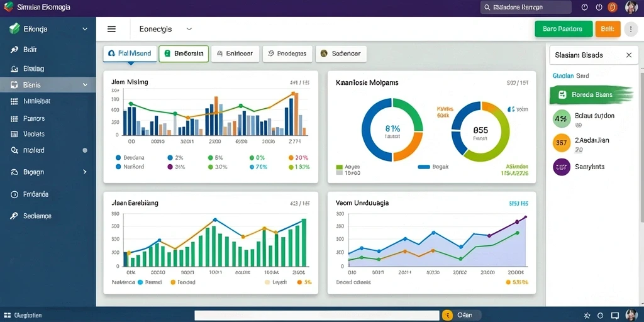Click the orange Bslit button
The width and height of the screenshot is (644, 322).
pos(608,29)
